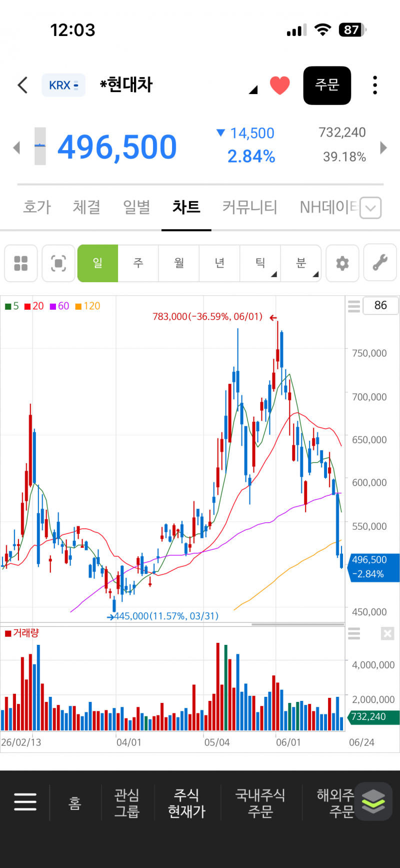Open the four-square grid layout icon
This screenshot has height=868, width=400.
(x=21, y=263)
